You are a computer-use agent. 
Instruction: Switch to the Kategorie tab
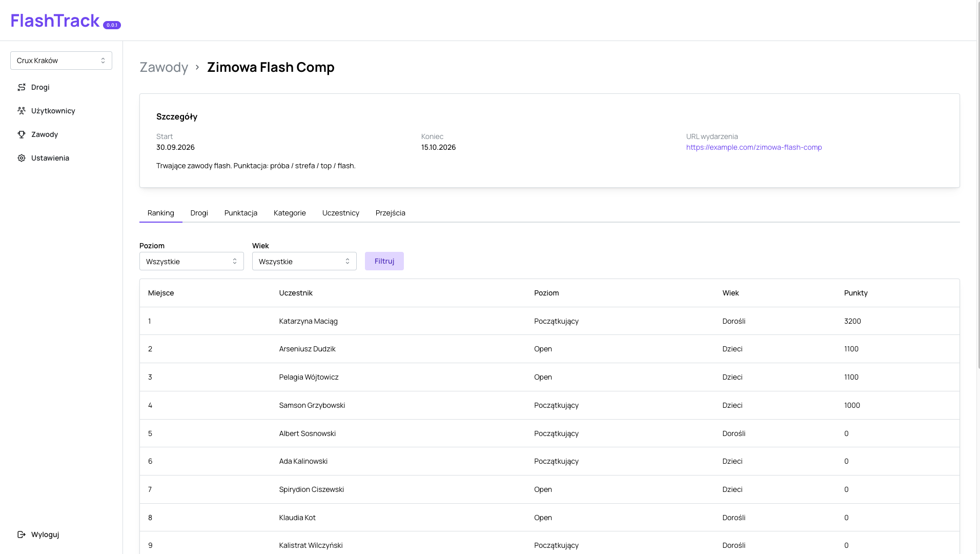coord(290,213)
